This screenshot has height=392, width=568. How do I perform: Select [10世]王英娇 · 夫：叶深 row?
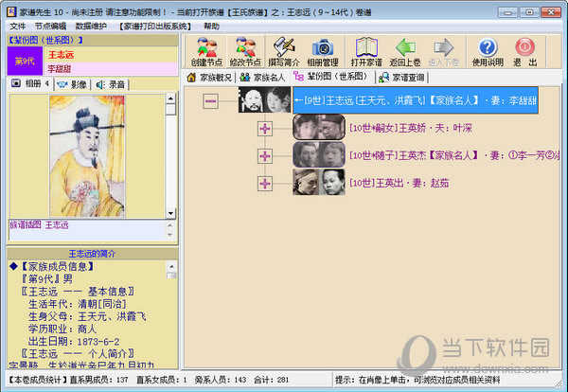coord(411,128)
